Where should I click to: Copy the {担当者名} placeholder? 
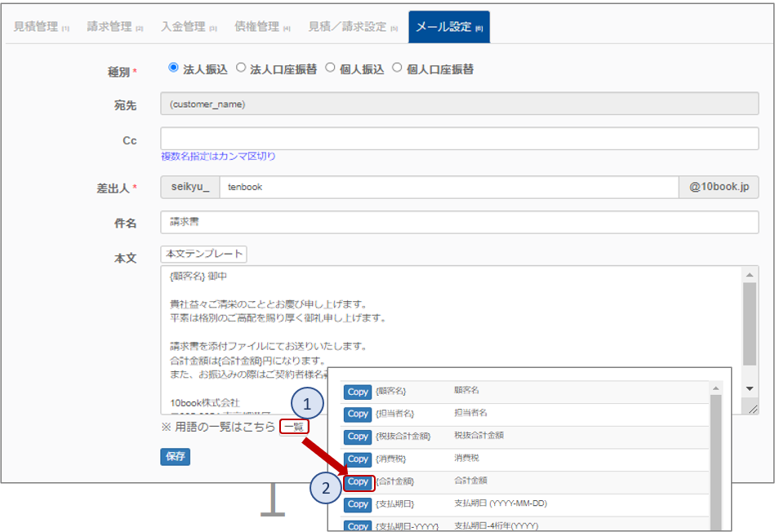coord(358,414)
